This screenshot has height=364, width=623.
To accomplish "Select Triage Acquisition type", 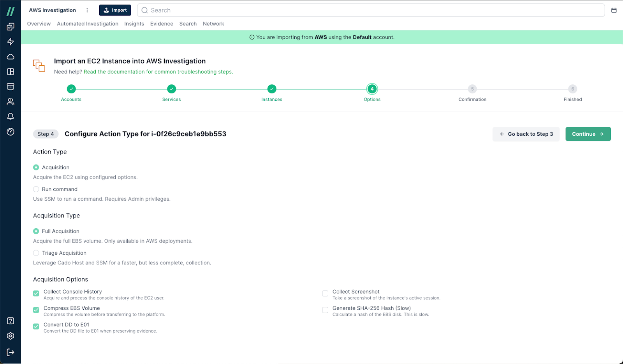I will coord(36,253).
